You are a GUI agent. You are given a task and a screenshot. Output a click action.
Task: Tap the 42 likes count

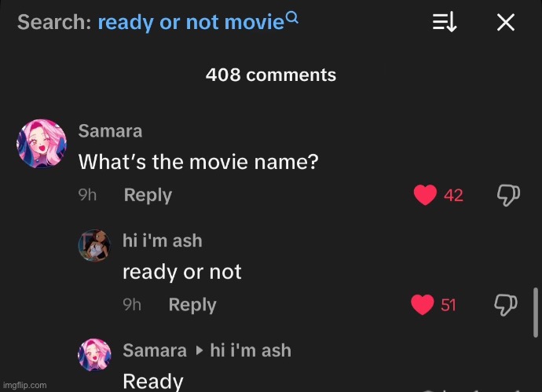point(453,196)
